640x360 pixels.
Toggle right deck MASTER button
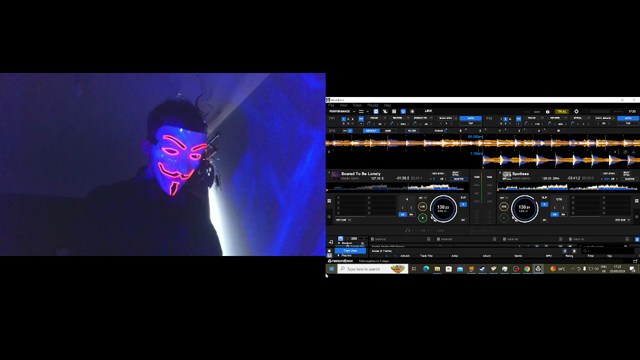[629, 179]
